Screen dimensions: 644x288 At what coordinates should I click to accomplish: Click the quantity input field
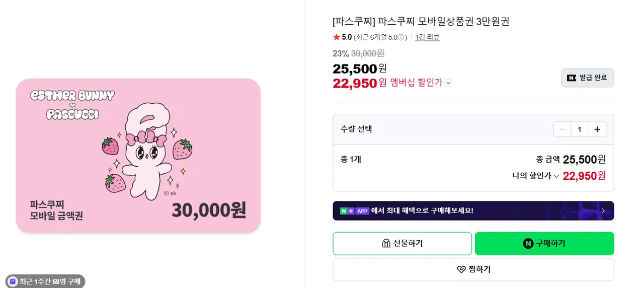click(580, 129)
